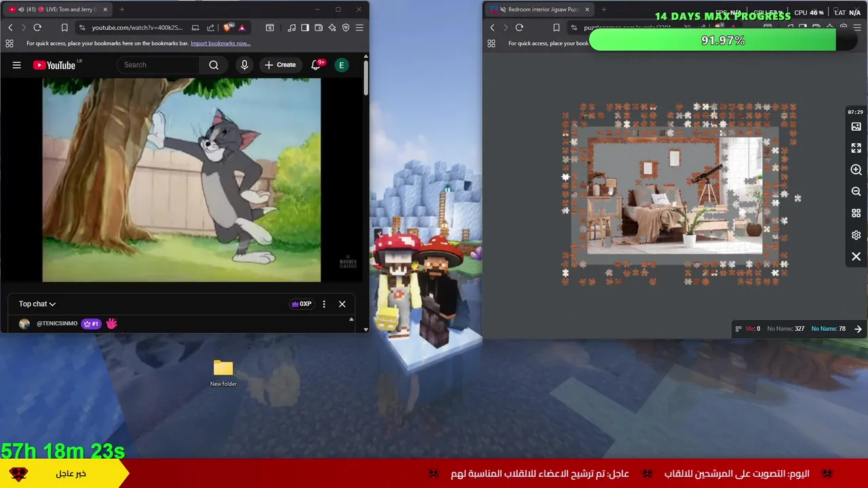This screenshot has width=868, height=488.
Task: Click Import bookmarks now link
Action: 220,43
